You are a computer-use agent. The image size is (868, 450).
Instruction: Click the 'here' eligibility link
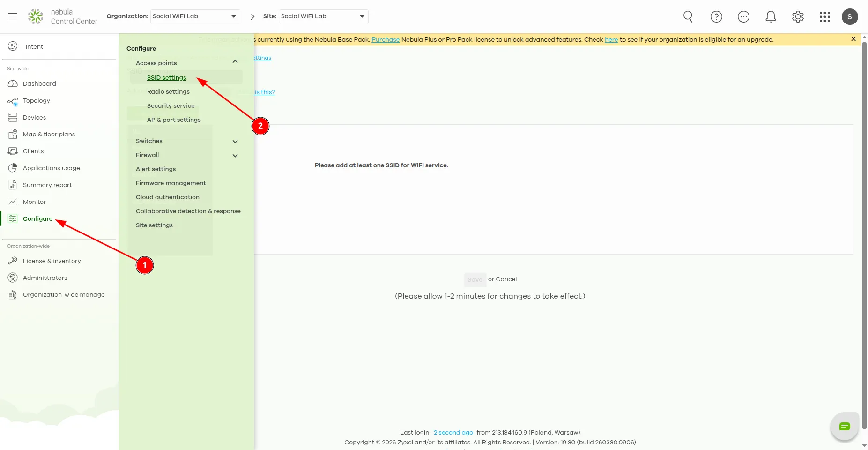coord(611,39)
